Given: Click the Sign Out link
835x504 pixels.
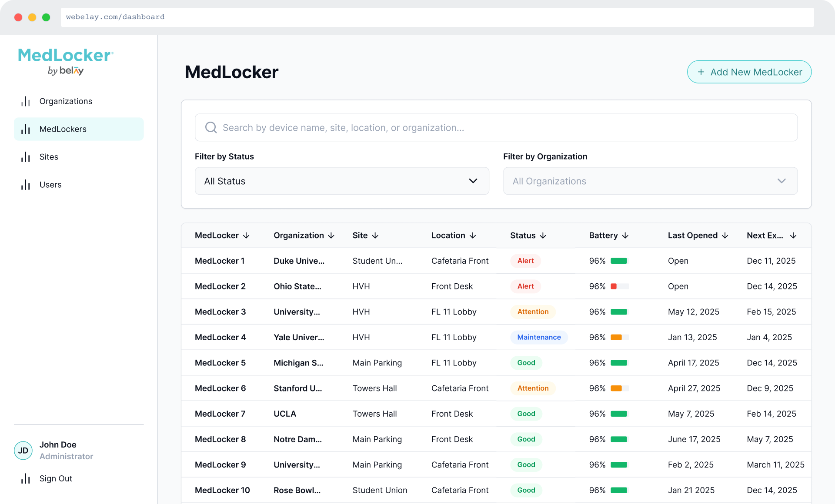Looking at the screenshot, I should 56,478.
